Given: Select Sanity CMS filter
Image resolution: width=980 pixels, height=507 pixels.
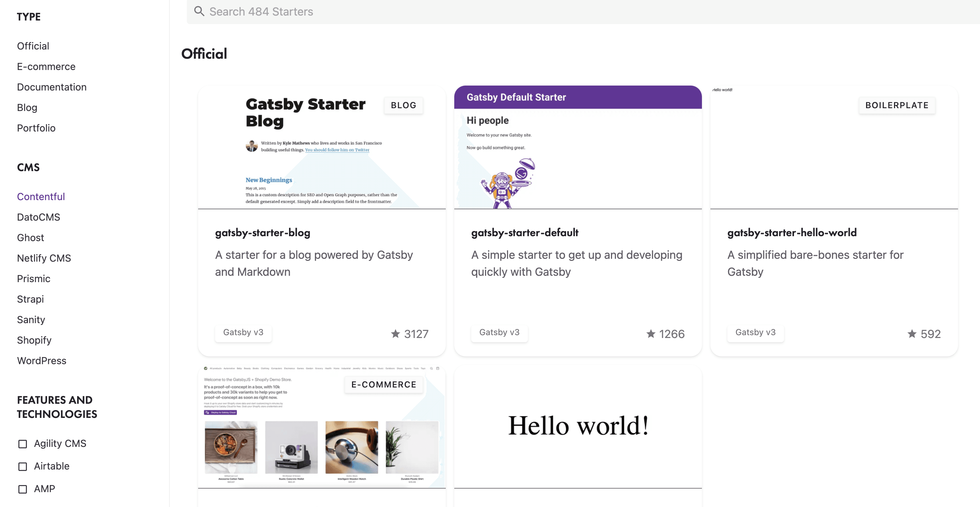Looking at the screenshot, I should pos(31,320).
